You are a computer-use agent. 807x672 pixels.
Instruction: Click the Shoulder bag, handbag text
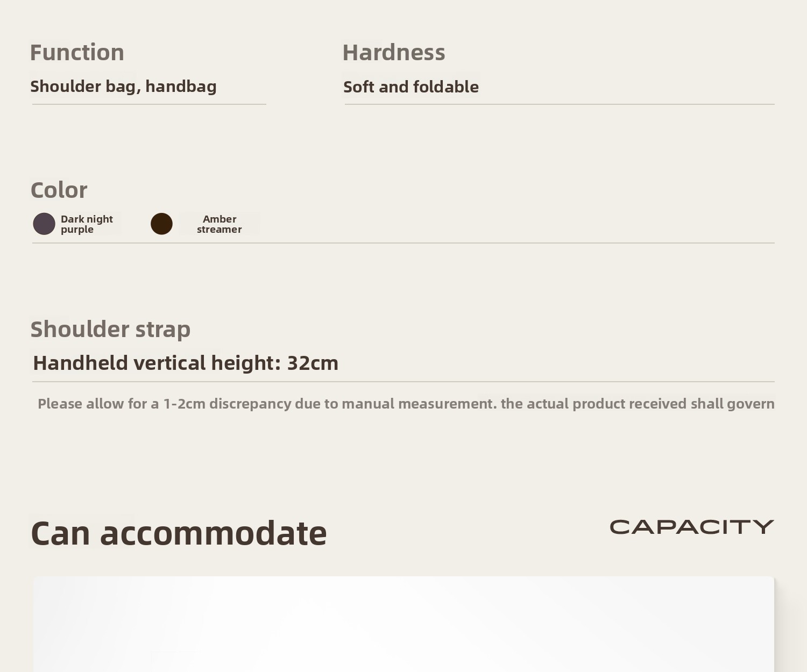point(123,87)
